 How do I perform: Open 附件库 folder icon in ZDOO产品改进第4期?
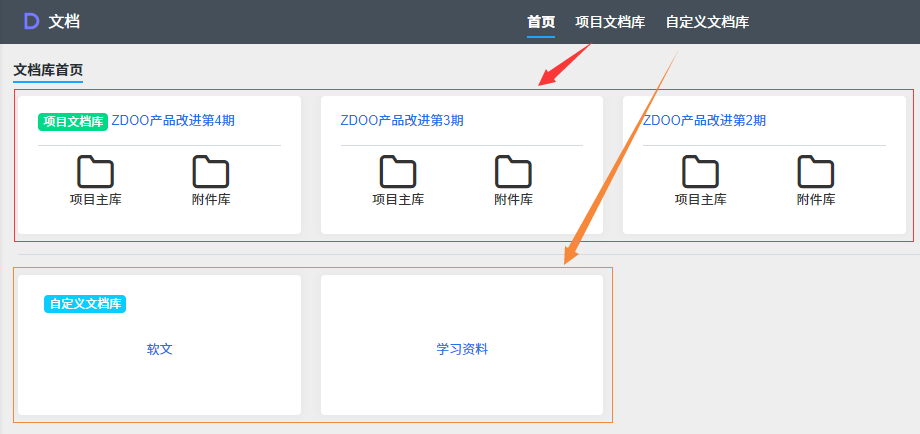click(x=211, y=172)
